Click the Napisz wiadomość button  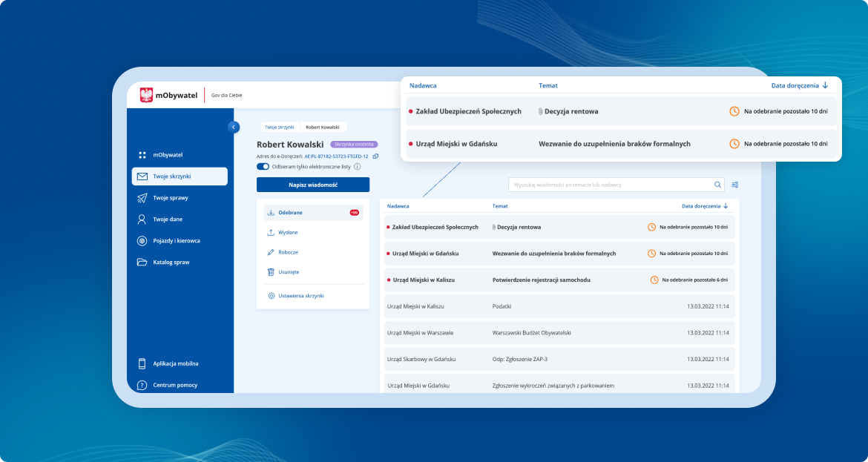(x=312, y=185)
